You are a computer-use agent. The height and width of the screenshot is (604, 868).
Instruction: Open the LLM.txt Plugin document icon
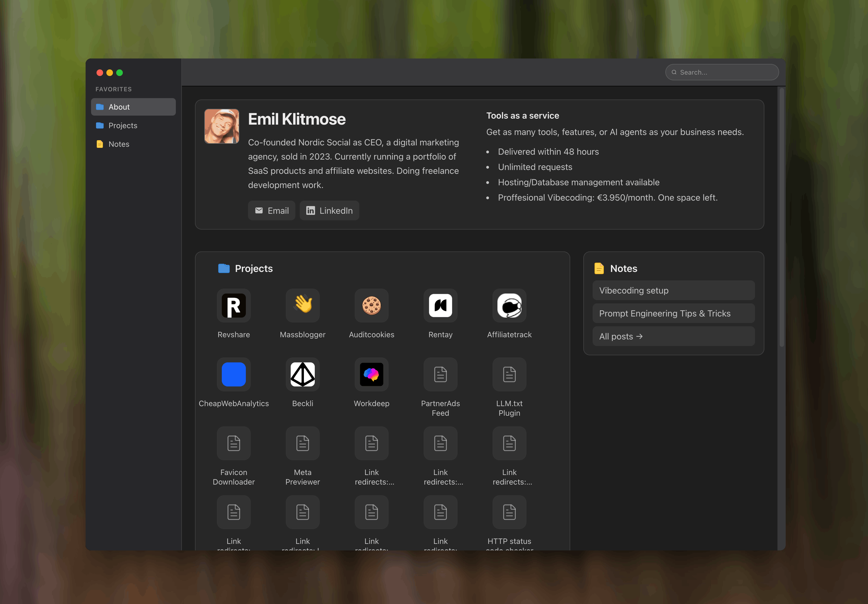click(509, 374)
